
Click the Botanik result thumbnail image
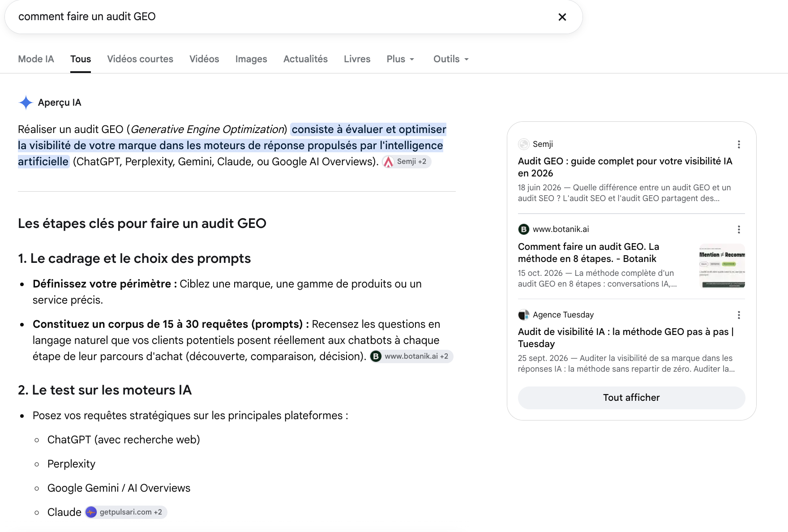(722, 266)
